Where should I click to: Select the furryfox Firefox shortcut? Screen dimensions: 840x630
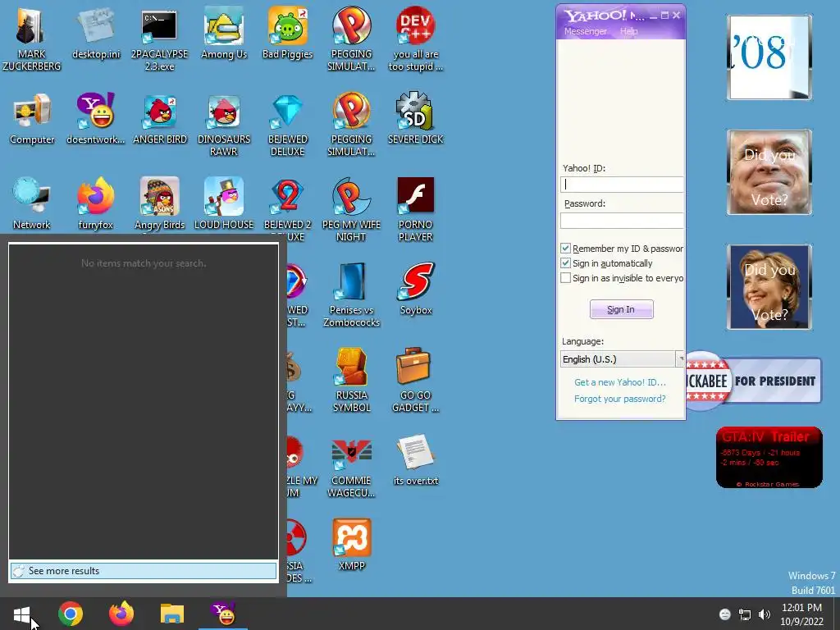pos(96,203)
